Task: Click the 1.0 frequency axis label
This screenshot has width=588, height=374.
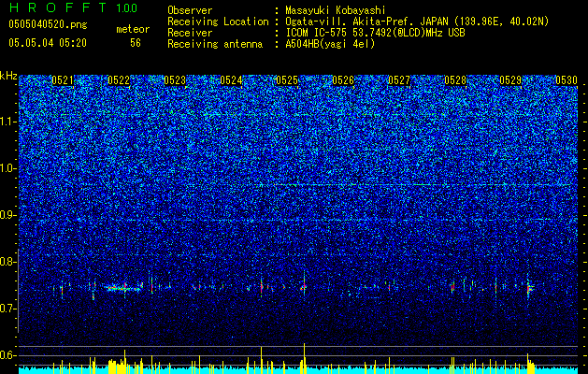Action: (x=7, y=168)
